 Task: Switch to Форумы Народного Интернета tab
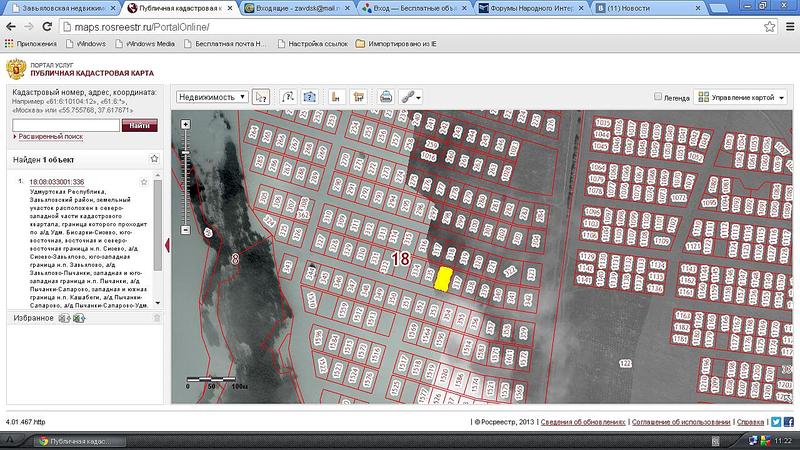point(532,8)
